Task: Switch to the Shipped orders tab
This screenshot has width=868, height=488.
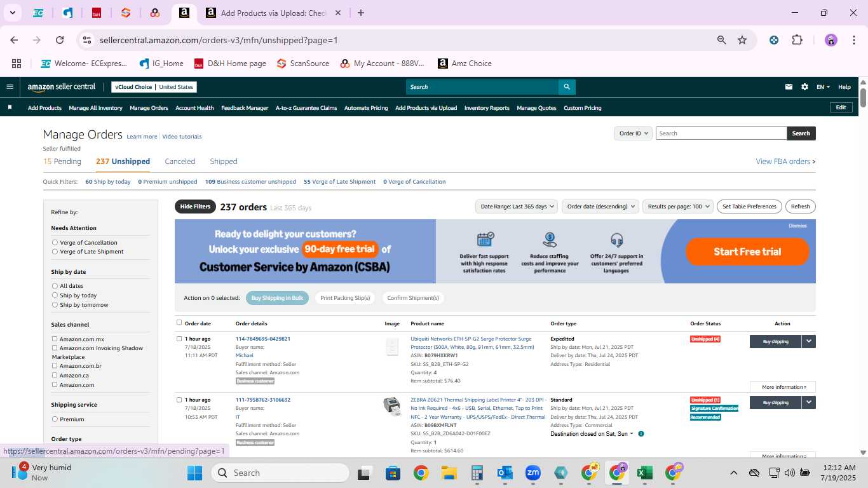Action: (x=224, y=161)
